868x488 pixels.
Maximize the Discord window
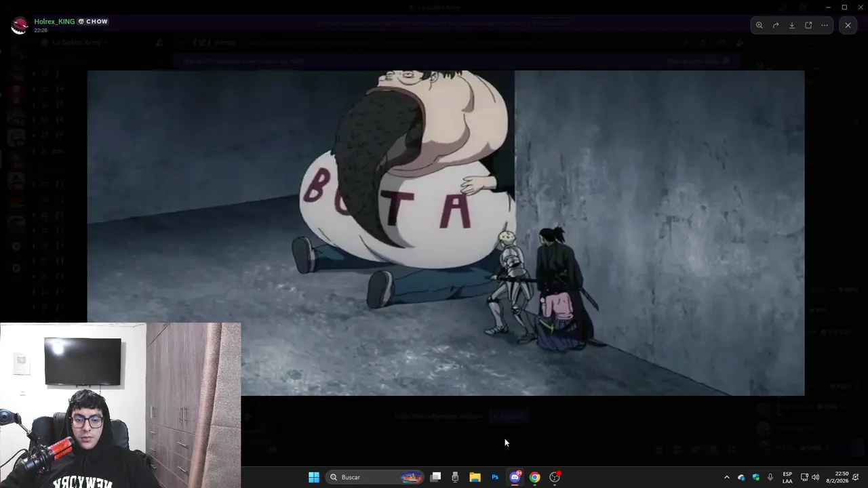pyautogui.click(x=844, y=7)
